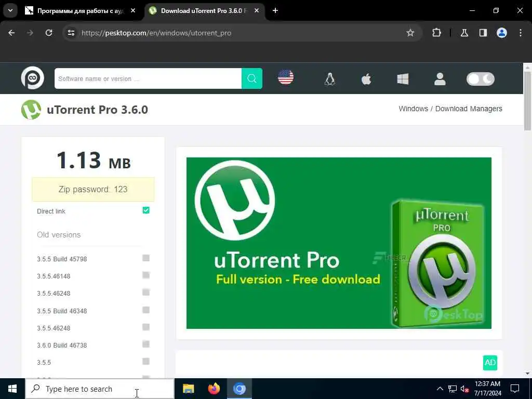This screenshot has height=399, width=532.
Task: Click the Zip password: 123 box
Action: coord(93,189)
